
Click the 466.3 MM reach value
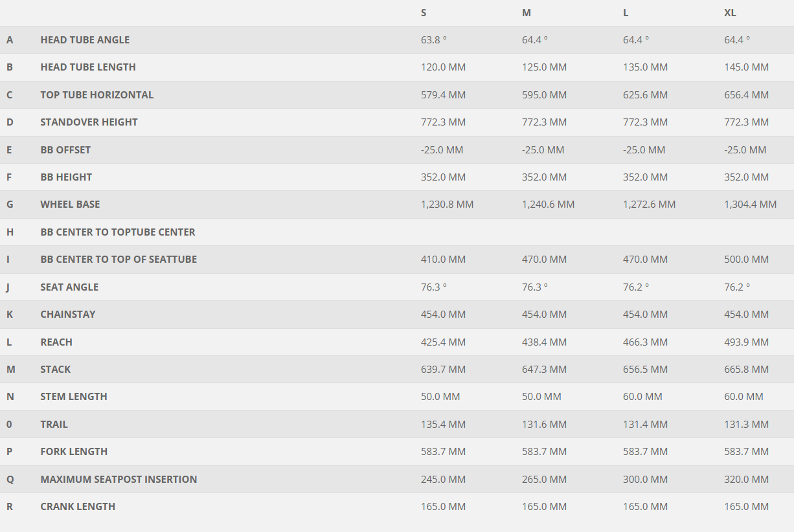coord(645,342)
